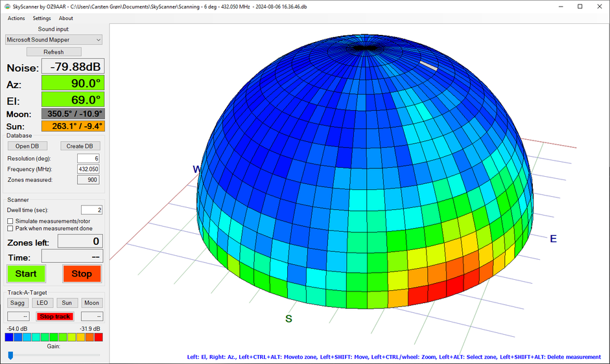Screen dimensions: 610x364
Task: Maximize the SkyScanner window
Action: pos(580,6)
